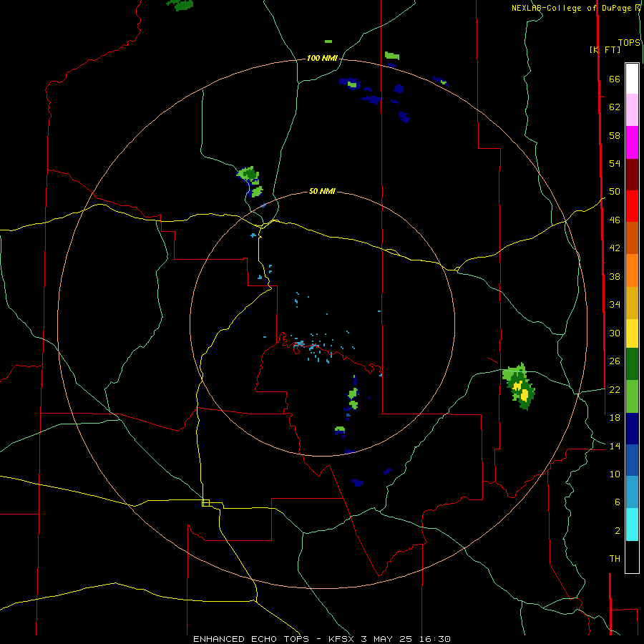
Task: Choose the navy blue legend swatch
Action: (x=632, y=429)
